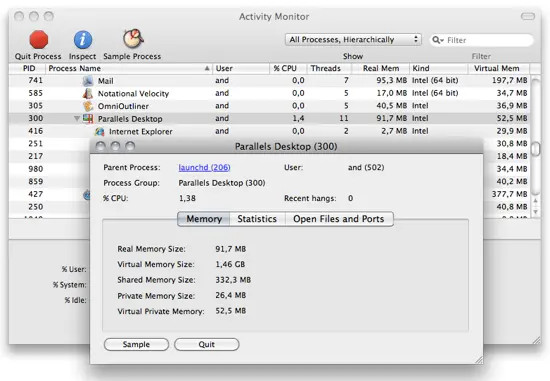This screenshot has width=550, height=381.
Task: Sort by Threads column header
Action: point(329,68)
